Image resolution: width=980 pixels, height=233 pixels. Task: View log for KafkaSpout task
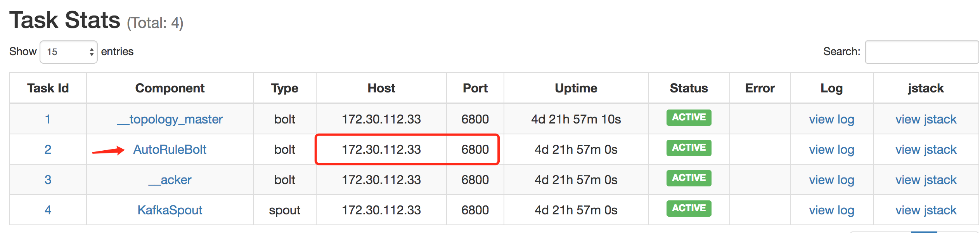coord(831,210)
